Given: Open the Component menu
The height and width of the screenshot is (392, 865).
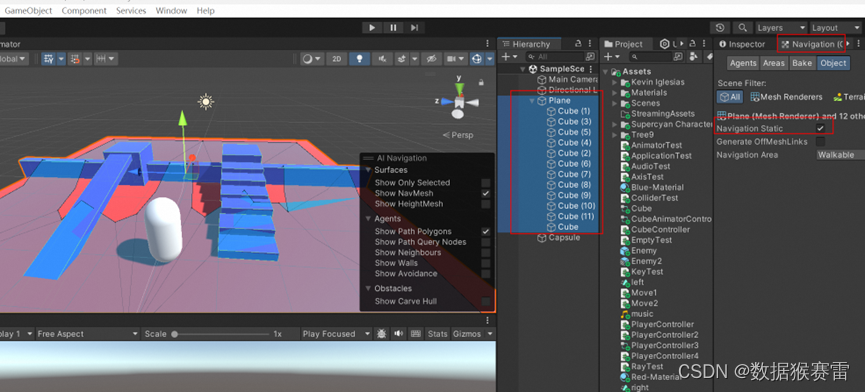Looking at the screenshot, I should (84, 10).
